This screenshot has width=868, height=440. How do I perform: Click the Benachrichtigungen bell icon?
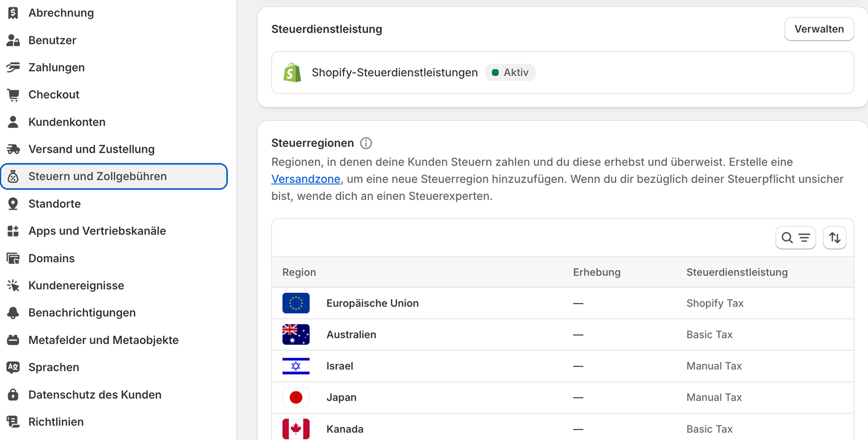point(13,313)
